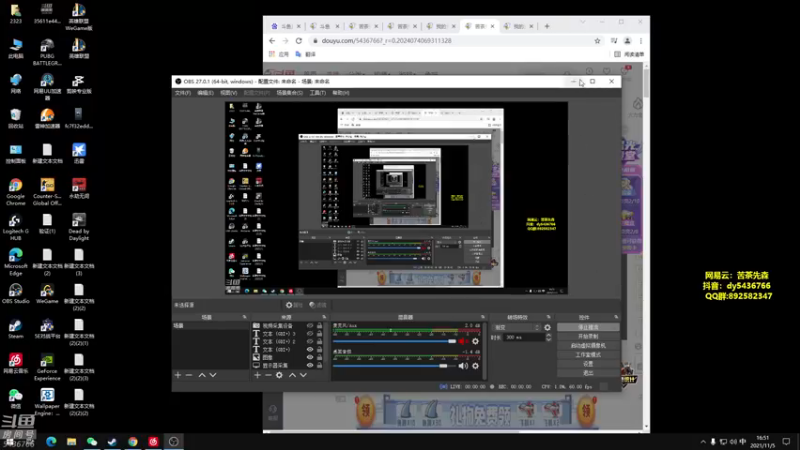Viewport: 800px width, 450px height.
Task: Enable 工作室模式 button
Action: [x=588, y=355]
